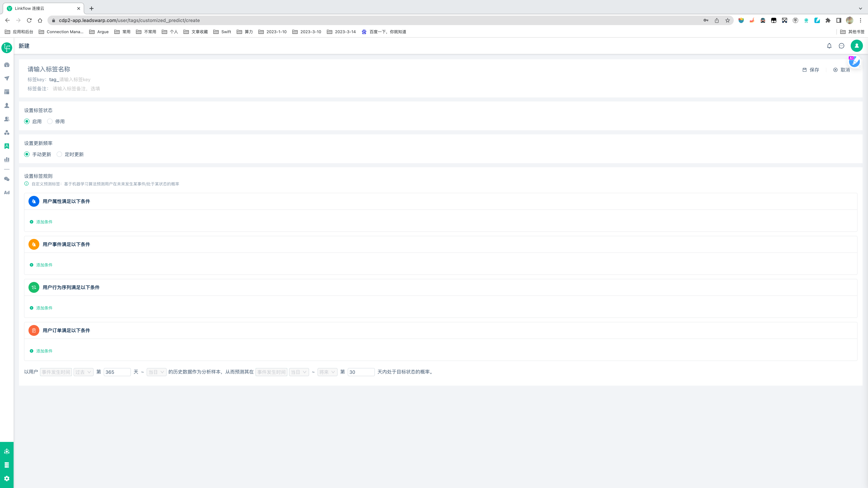The height and width of the screenshot is (488, 868).
Task: Open the 百度一下，你就知道 bookmark
Action: 384,32
